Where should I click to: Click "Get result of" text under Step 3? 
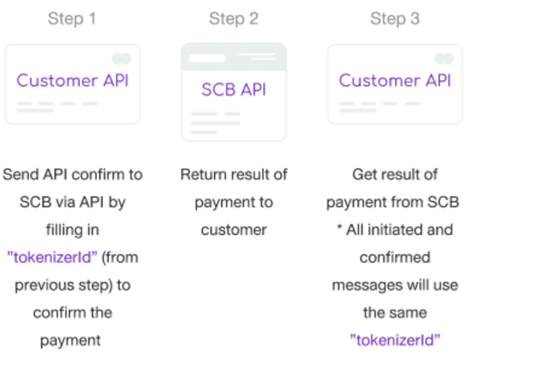click(395, 175)
